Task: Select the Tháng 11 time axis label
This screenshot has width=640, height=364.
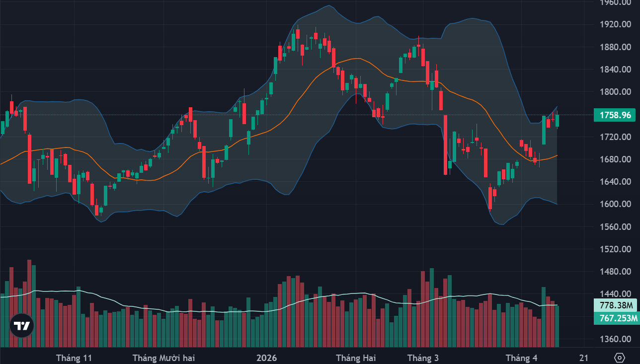Action: click(75, 358)
